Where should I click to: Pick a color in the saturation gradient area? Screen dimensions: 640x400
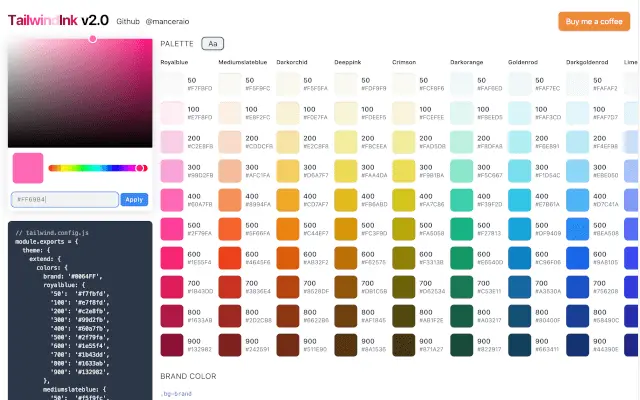[x=80, y=93]
